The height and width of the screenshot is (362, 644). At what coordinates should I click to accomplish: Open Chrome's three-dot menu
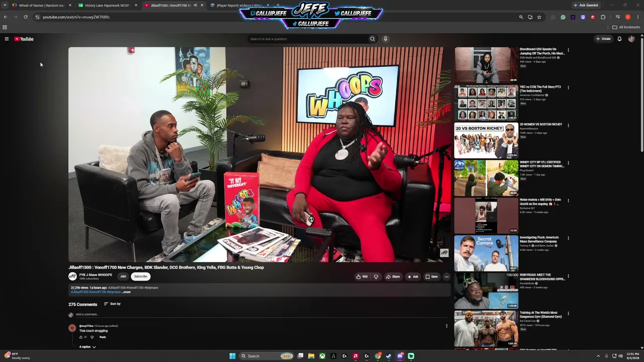tap(637, 17)
